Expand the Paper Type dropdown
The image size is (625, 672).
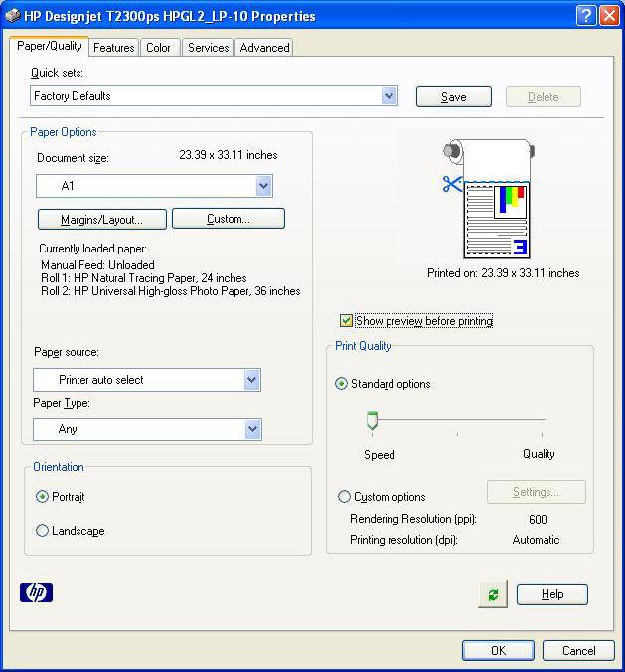pos(147,429)
